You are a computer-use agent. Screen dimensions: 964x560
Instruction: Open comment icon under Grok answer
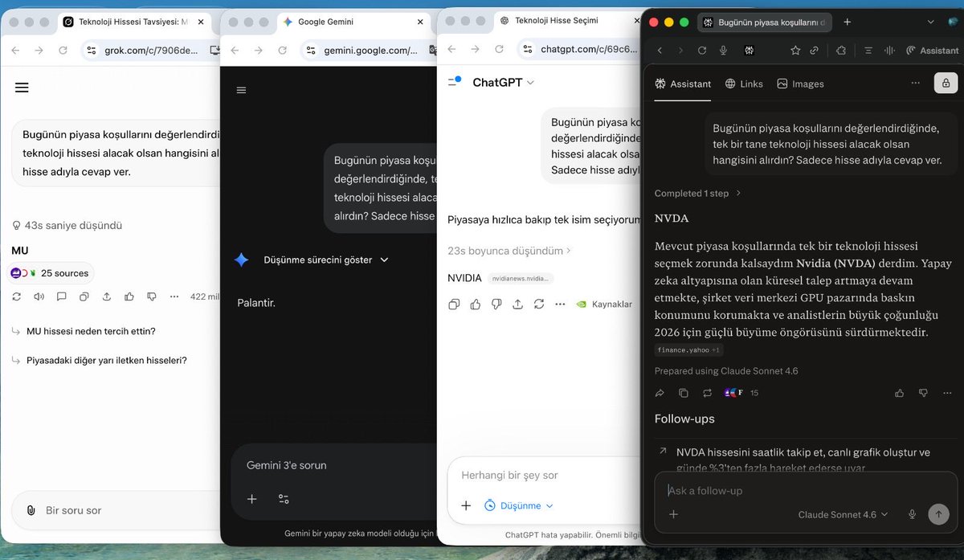tap(61, 296)
